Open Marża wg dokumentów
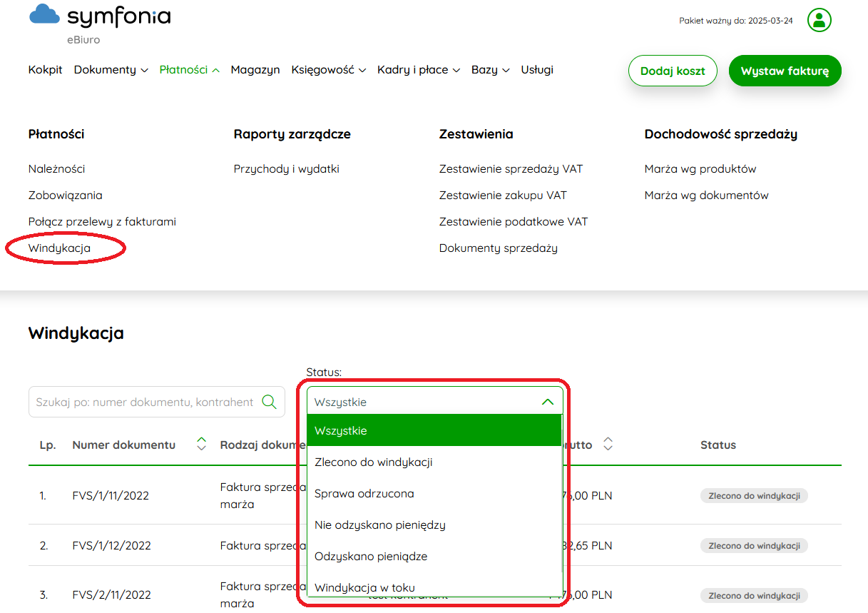Image resolution: width=868 pixels, height=613 pixels. [707, 196]
